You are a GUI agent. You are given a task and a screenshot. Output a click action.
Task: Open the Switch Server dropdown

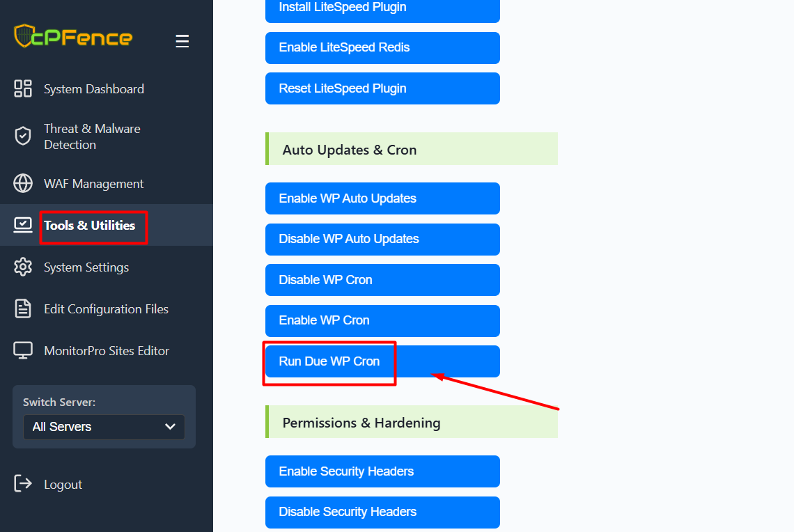[104, 427]
